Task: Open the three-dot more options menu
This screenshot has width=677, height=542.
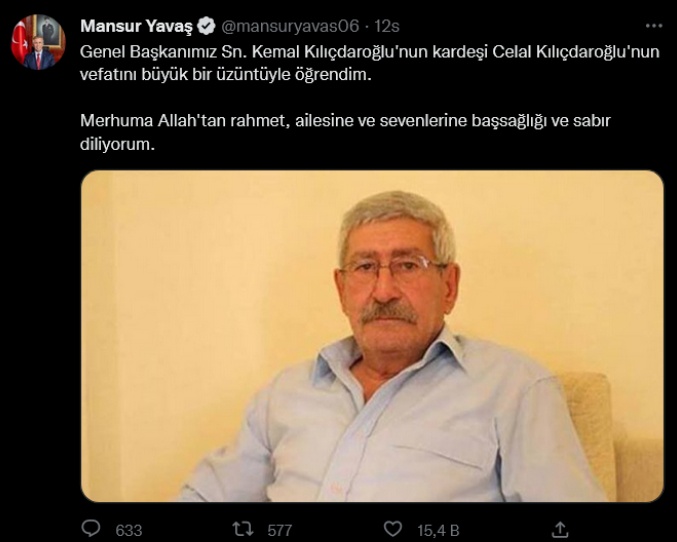Action: pyautogui.click(x=654, y=26)
